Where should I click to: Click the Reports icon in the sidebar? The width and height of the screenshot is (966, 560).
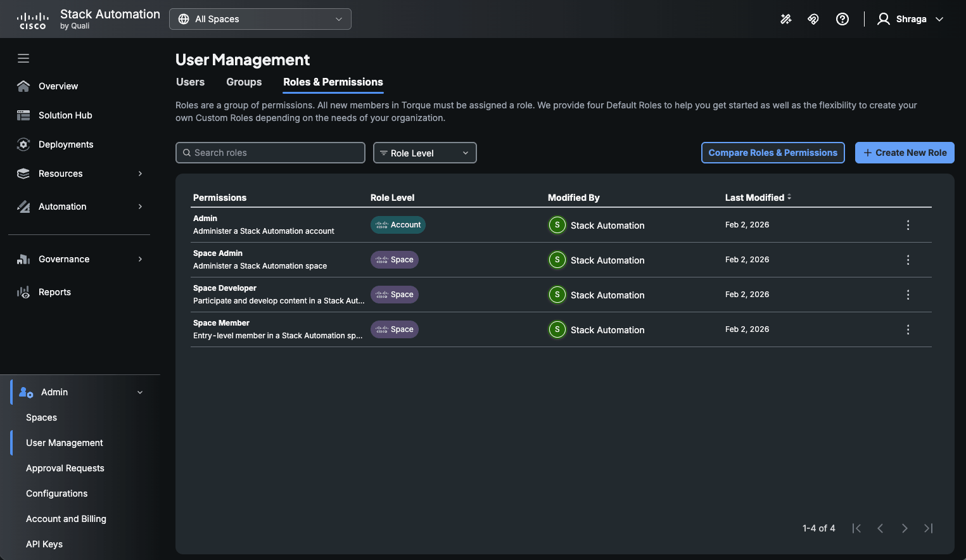[23, 292]
